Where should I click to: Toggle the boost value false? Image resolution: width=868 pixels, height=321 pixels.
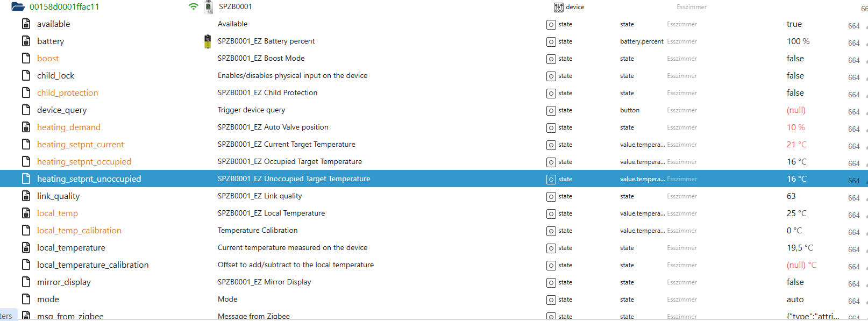pos(795,59)
